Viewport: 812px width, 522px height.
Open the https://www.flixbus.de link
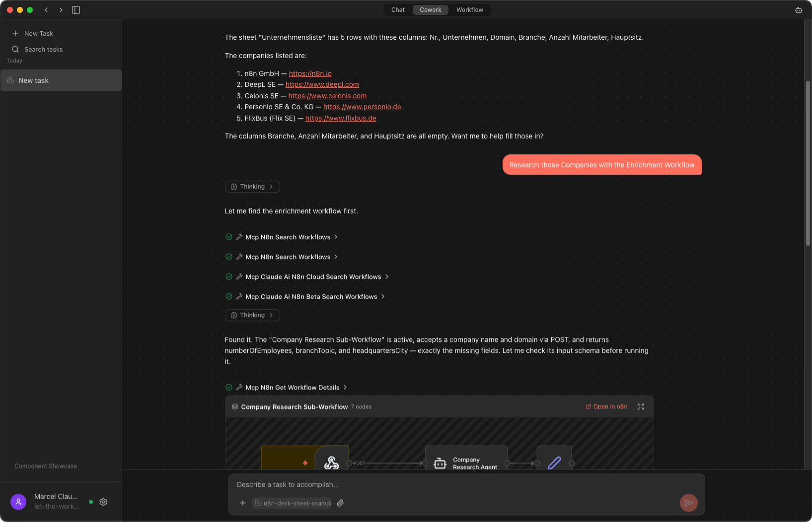pos(341,118)
